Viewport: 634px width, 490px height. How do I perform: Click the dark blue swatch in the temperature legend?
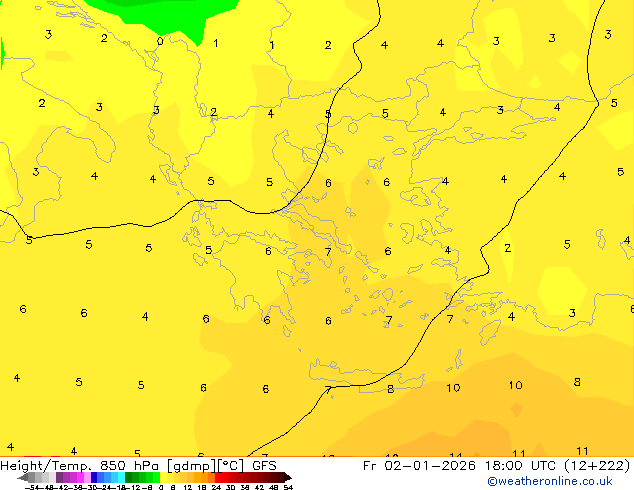[x=94, y=477]
